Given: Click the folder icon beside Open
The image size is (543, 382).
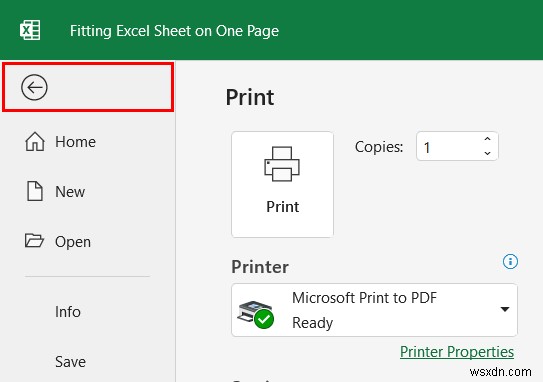Looking at the screenshot, I should tap(34, 240).
